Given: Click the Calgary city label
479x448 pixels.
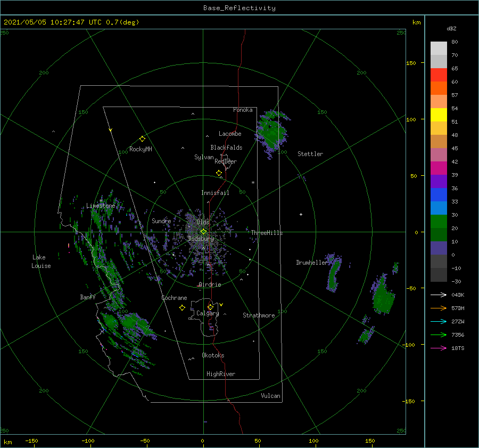Looking at the screenshot, I should coord(208,313).
